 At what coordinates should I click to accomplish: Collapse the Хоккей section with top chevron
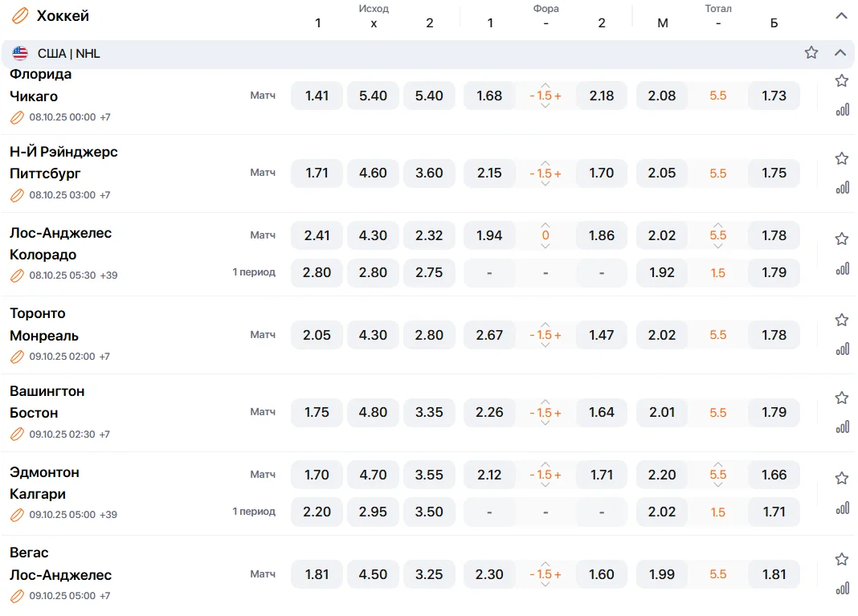(x=841, y=16)
